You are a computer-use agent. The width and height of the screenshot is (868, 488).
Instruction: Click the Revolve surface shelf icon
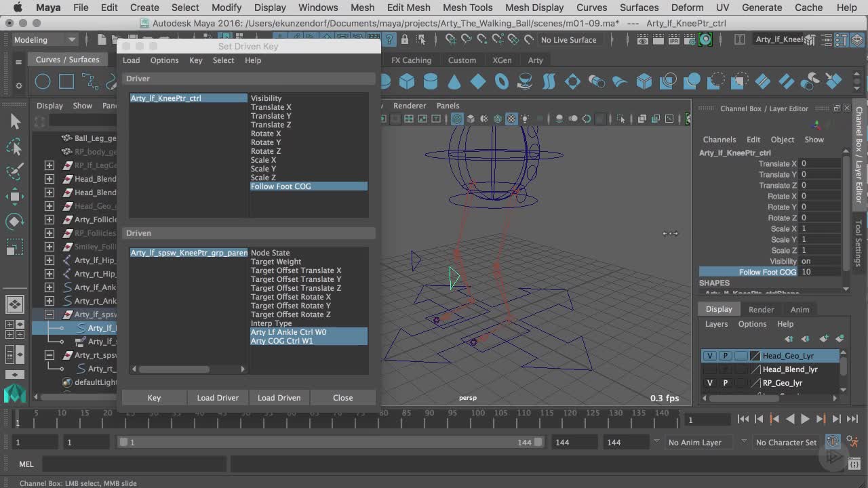point(525,82)
